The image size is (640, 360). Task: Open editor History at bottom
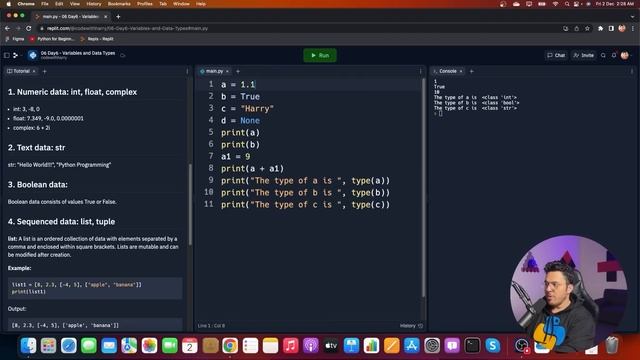411,326
